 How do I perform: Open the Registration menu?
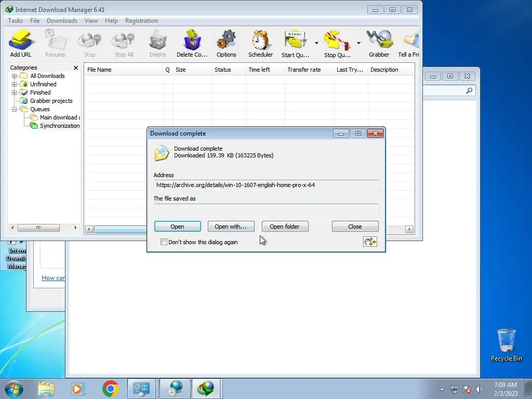(141, 21)
